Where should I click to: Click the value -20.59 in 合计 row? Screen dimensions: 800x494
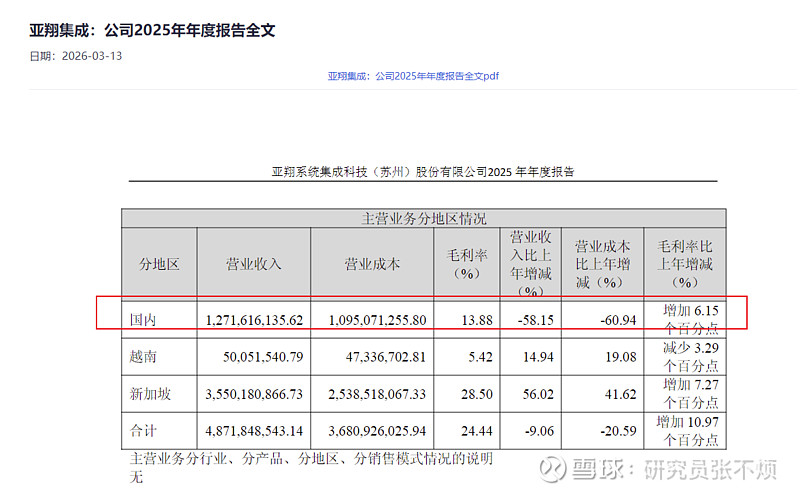coord(618,431)
